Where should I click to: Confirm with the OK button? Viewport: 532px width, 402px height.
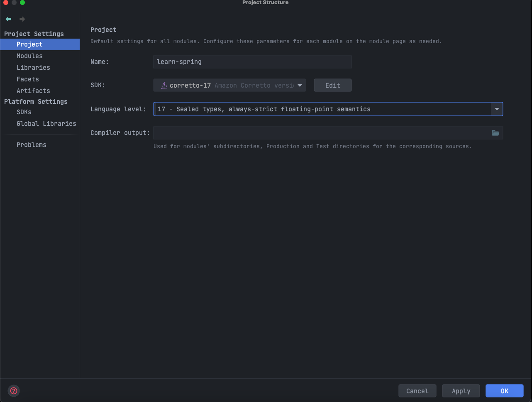(505, 391)
